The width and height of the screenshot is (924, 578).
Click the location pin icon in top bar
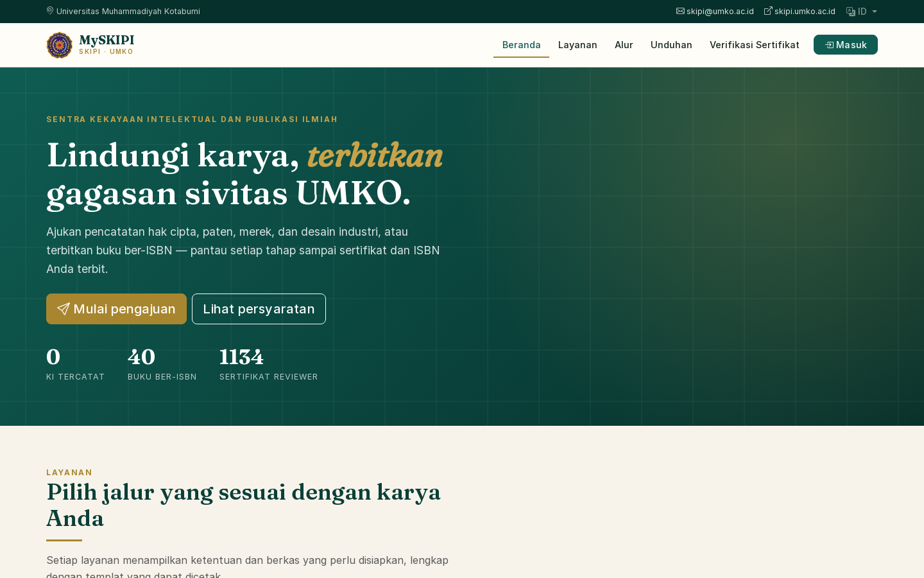[50, 11]
